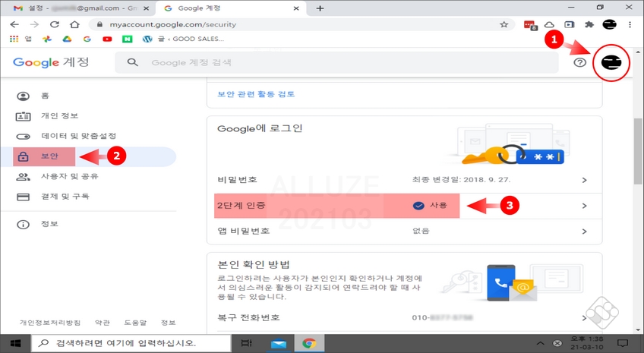Open the red extension icon with badge
The image size is (644, 353).
click(530, 25)
